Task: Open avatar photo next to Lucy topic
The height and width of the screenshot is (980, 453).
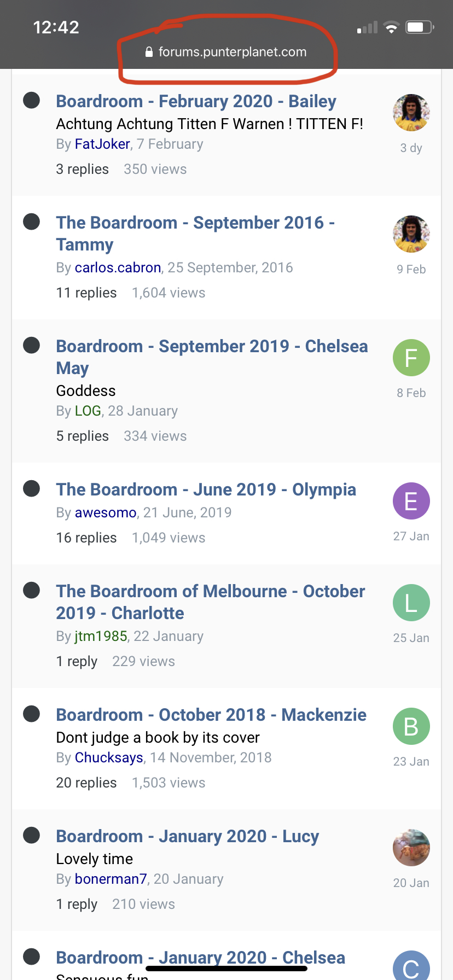Action: [x=411, y=848]
